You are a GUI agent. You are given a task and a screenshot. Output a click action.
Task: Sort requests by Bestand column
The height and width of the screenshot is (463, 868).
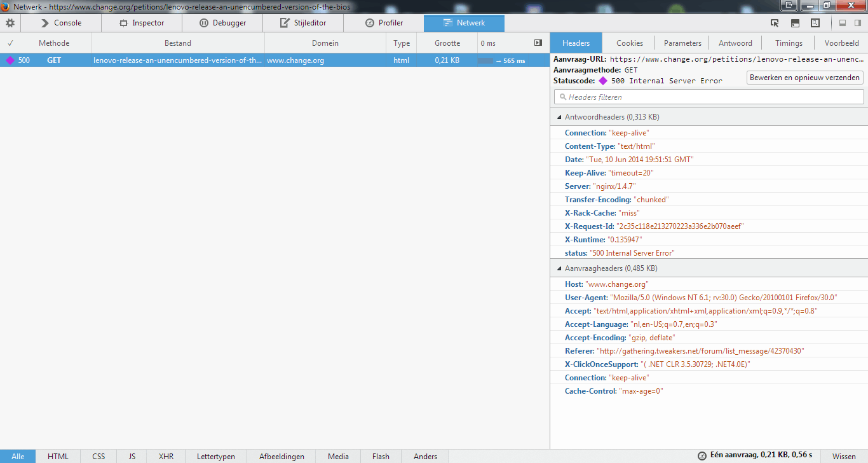[x=178, y=43]
